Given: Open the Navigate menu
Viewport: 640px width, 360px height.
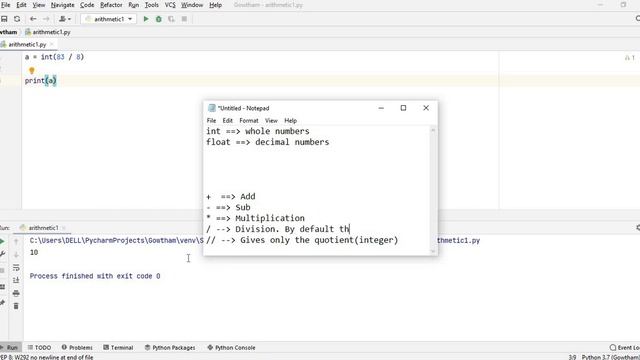Looking at the screenshot, I should coord(62,5).
